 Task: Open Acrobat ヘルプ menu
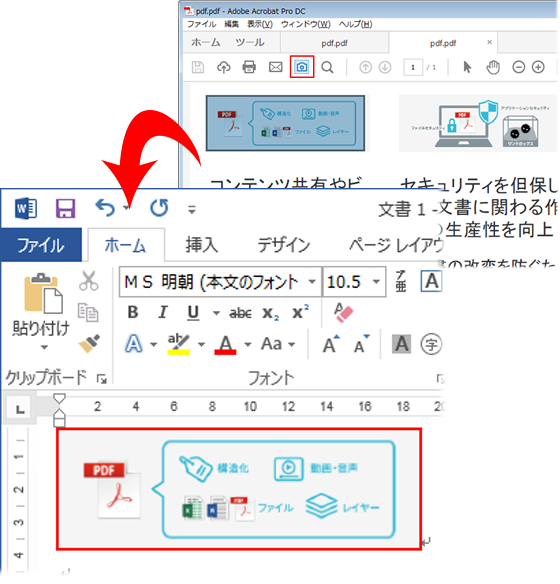pos(356,24)
